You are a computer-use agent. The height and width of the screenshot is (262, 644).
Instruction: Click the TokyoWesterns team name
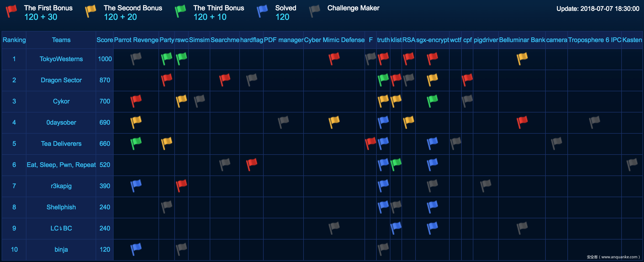(x=61, y=59)
